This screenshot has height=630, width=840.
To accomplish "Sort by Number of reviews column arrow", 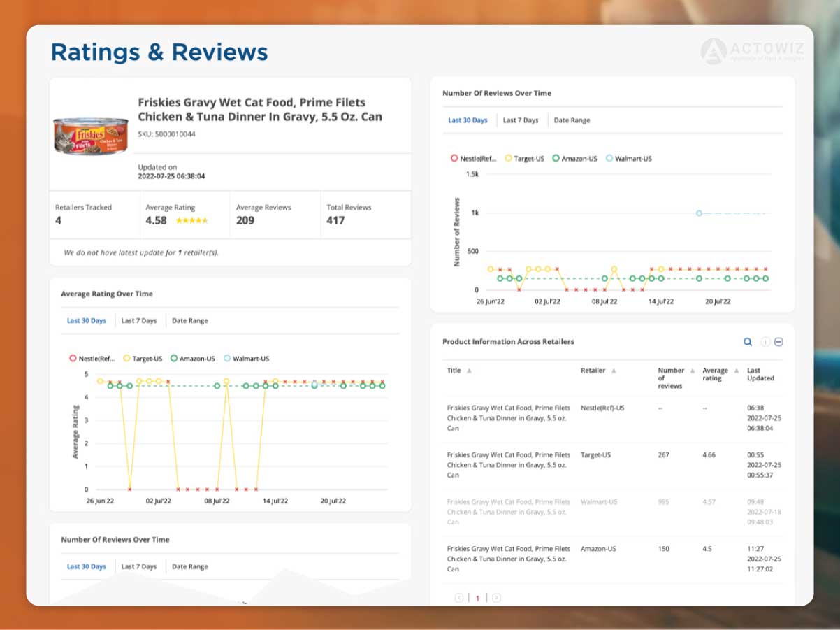I will (x=693, y=371).
